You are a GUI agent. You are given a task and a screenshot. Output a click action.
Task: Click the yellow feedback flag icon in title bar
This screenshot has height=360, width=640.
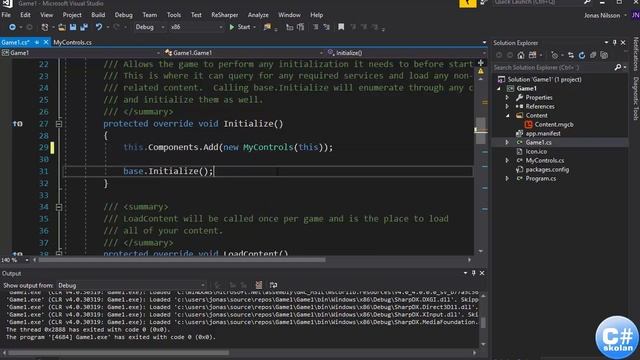(468, 4)
